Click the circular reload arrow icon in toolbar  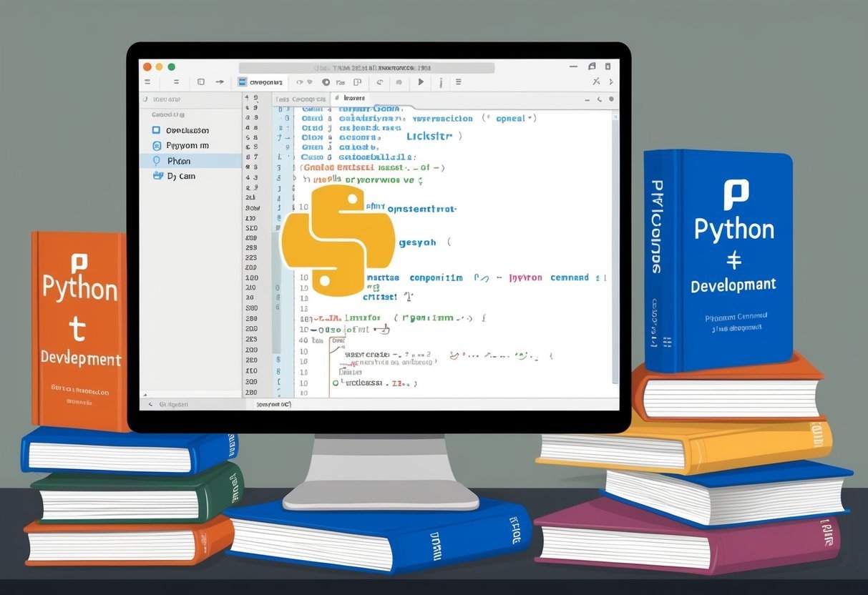[x=380, y=82]
